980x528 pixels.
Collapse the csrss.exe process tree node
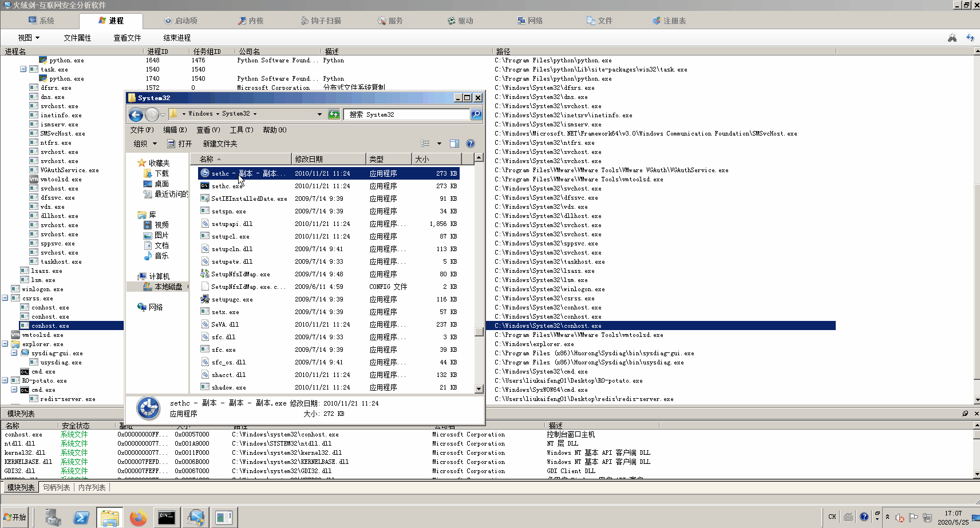tap(5, 298)
